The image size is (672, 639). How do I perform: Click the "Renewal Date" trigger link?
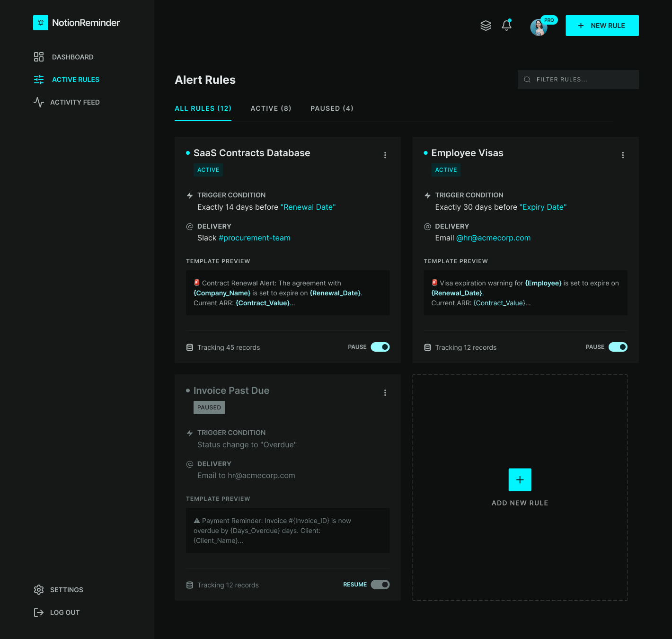308,207
